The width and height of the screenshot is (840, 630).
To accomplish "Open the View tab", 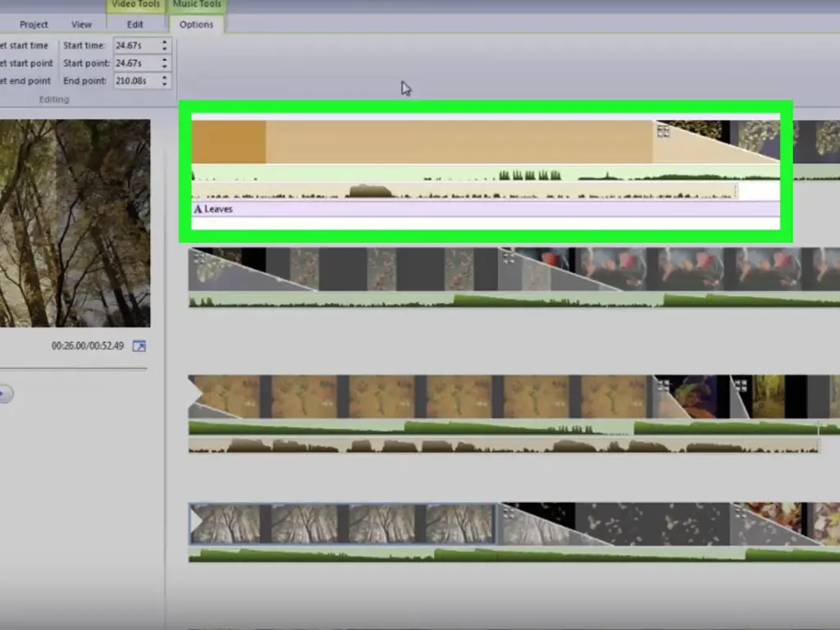I will pos(81,25).
